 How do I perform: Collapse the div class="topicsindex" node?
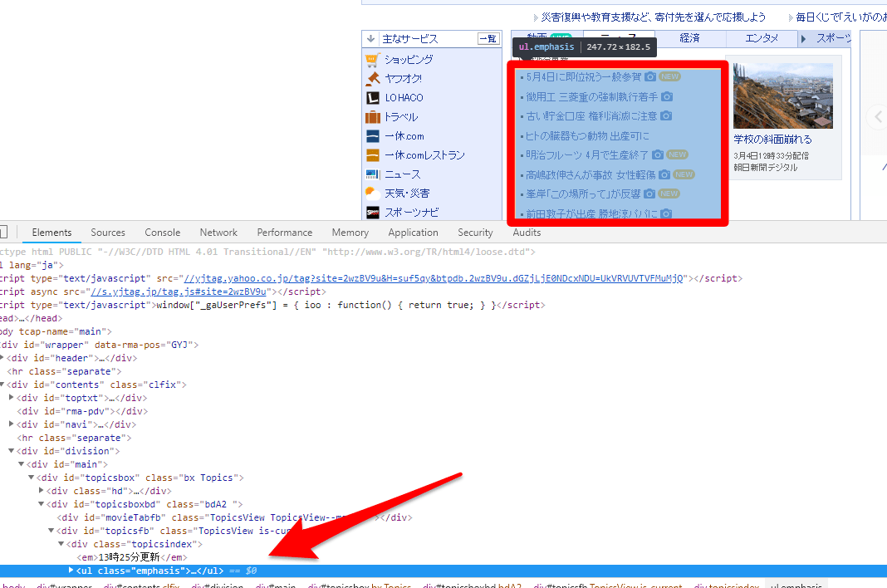coord(61,544)
